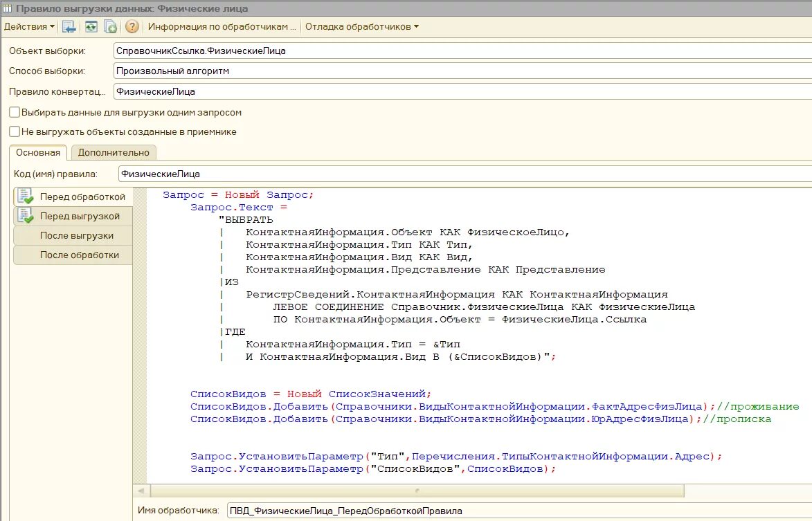Click the //проживание comment
The image size is (812, 521).
tap(758, 406)
